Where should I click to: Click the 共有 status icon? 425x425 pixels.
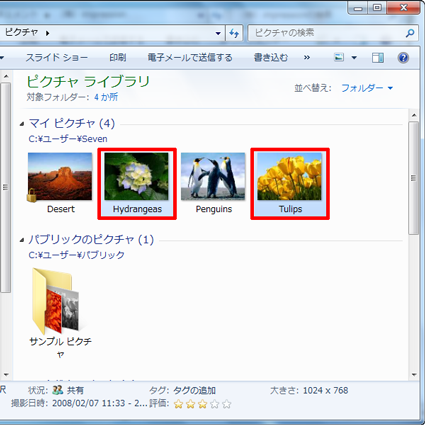(58, 390)
